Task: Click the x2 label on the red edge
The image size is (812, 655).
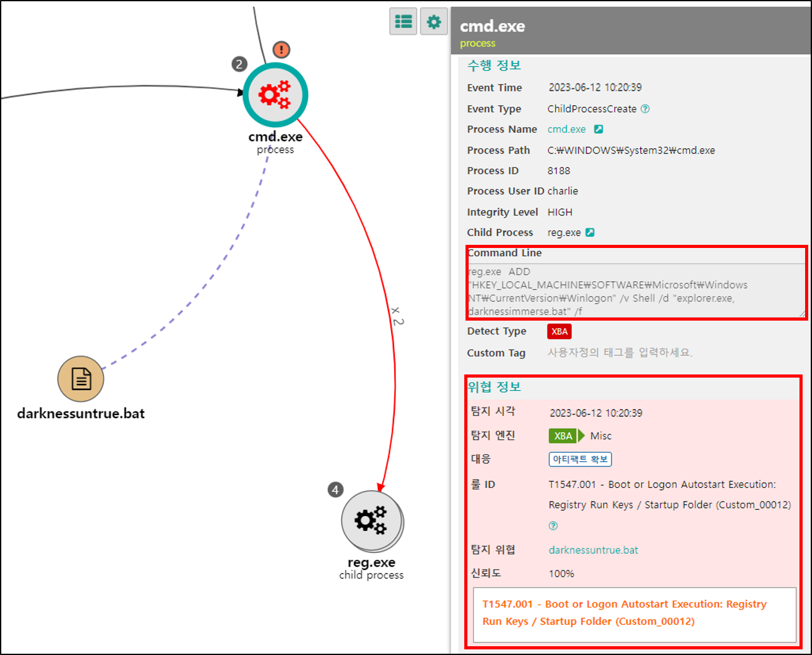Action: 398,316
